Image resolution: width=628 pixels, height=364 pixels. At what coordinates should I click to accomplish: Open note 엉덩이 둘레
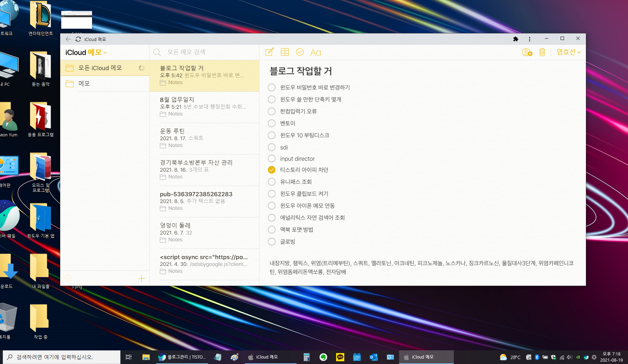point(204,233)
